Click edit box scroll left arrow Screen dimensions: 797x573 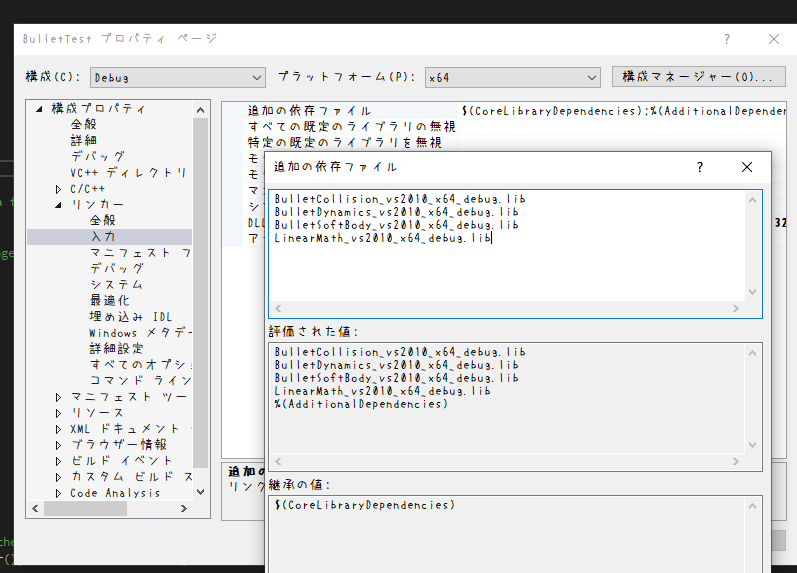pyautogui.click(x=278, y=309)
